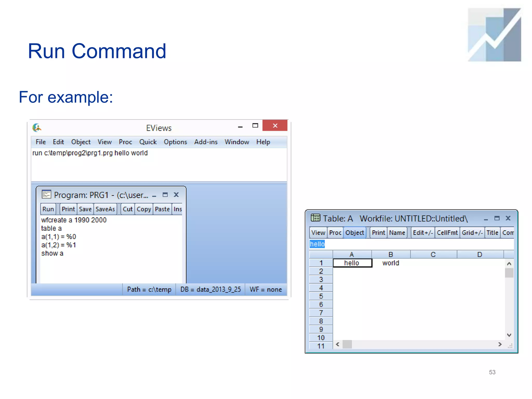The image size is (532, 399).
Task: Click View in the Table A toolbar
Action: pos(318,232)
